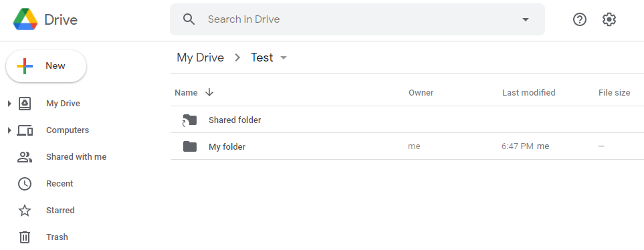Viewport: 644px width, 250px height.
Task: Reverse sort with the Name arrow
Action: click(209, 92)
